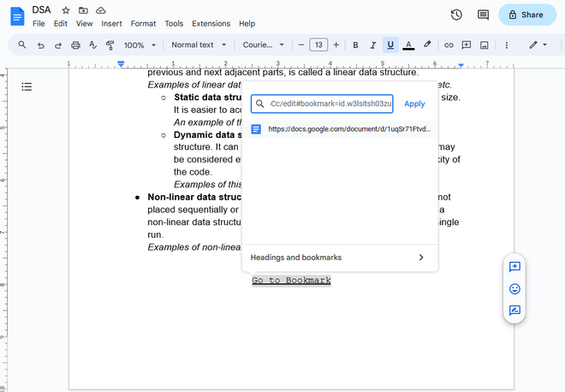Click the "Non-linear data struc" bullet text

[194, 197]
